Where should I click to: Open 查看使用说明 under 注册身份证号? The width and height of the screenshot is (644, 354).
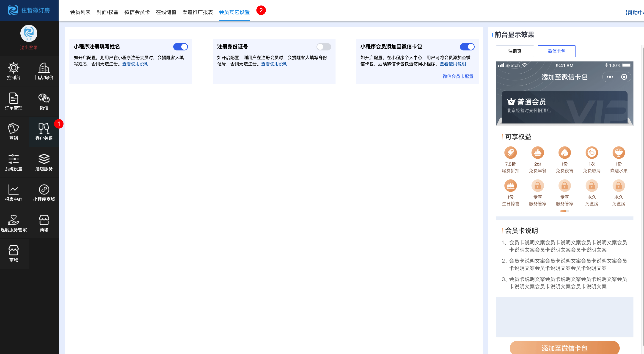click(274, 64)
